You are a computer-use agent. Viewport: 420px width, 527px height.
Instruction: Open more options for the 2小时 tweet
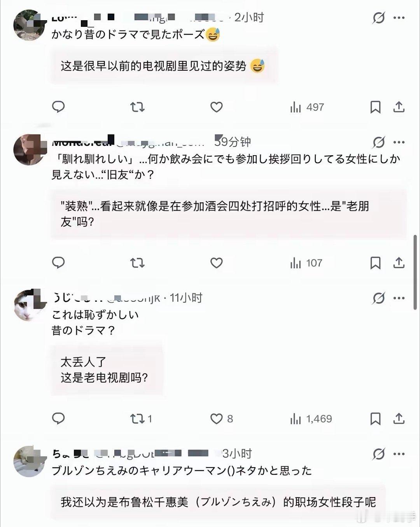[399, 18]
